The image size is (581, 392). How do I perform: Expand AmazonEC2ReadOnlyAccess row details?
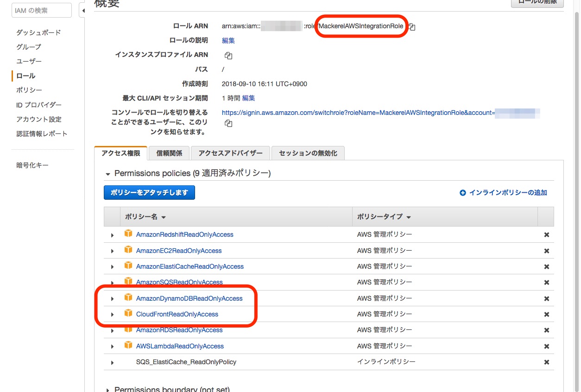112,251
